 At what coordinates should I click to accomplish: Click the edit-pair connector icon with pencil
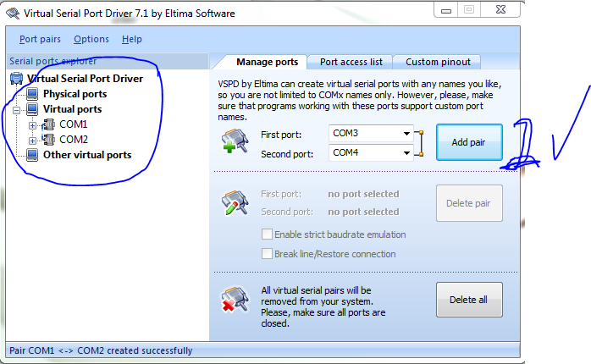235,202
